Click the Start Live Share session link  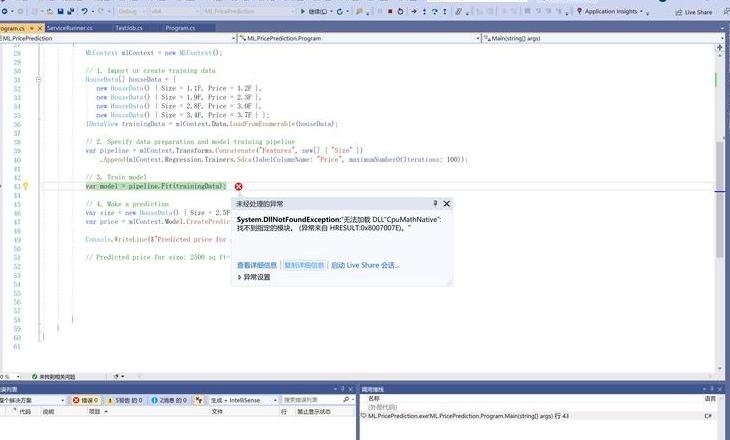pyautogui.click(x=365, y=265)
